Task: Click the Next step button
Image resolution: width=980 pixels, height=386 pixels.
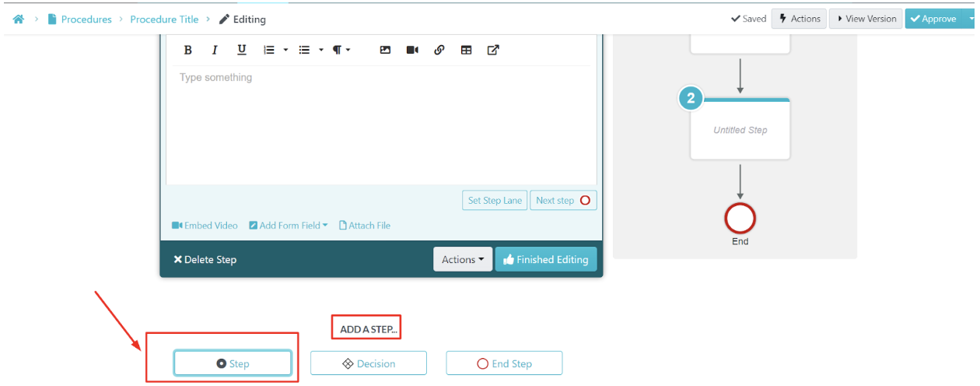Action: 563,200
